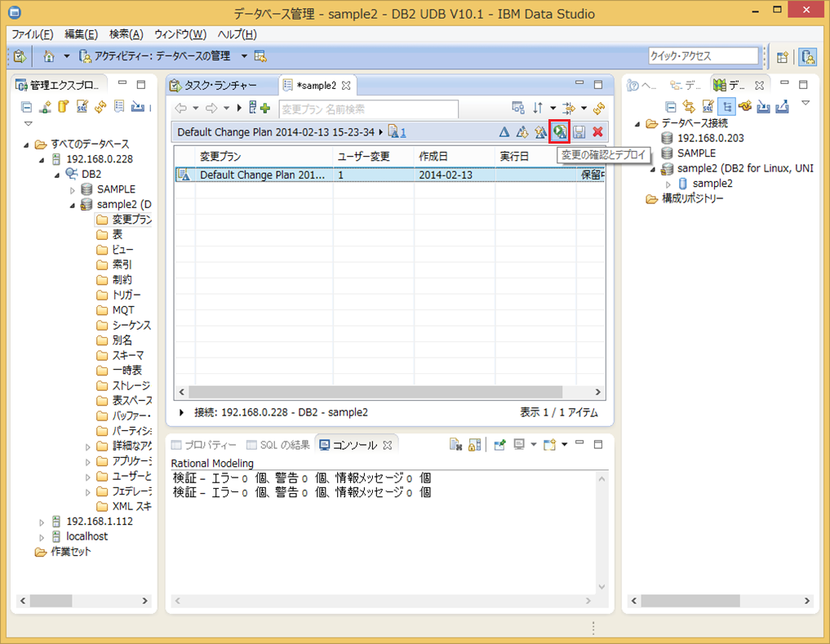This screenshot has height=644, width=830.
Task: Click the plain blue triangle changes icon
Action: [504, 132]
